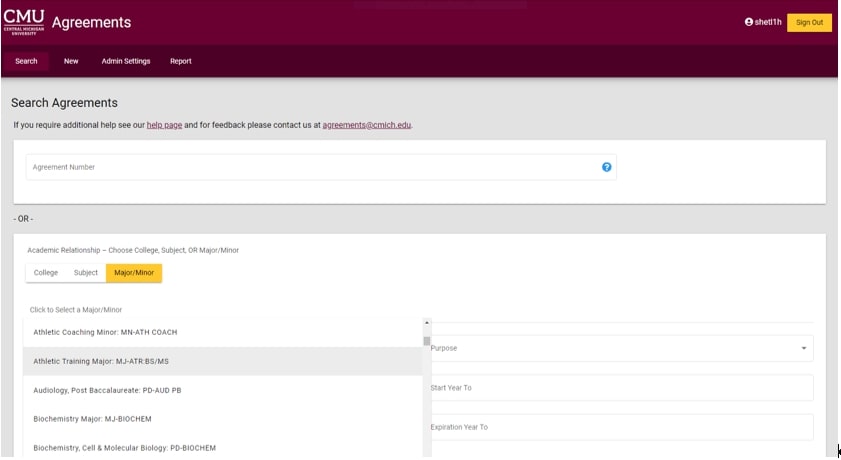The width and height of the screenshot is (841, 460).
Task: Click the user account icon beside shetl1h
Action: pyautogui.click(x=749, y=22)
